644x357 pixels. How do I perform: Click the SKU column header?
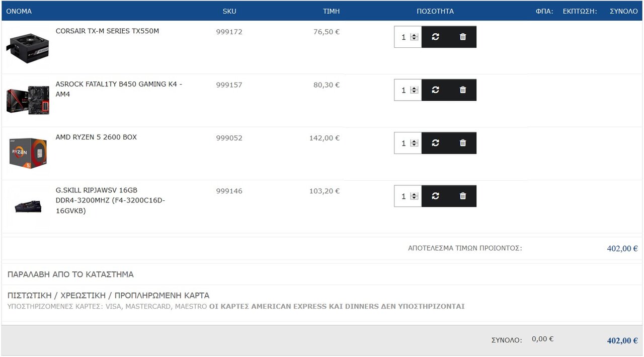(229, 11)
